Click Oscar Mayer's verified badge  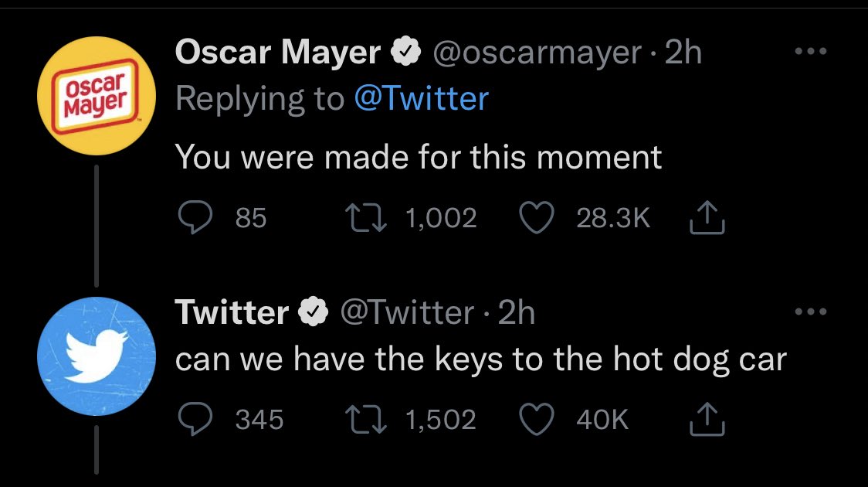click(406, 53)
